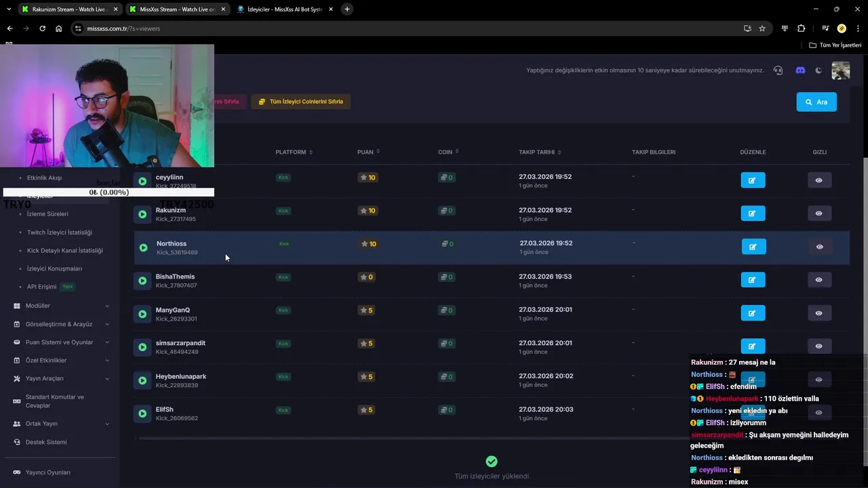Click the install app icon in address bar
The height and width of the screenshot is (488, 868).
(x=747, y=28)
